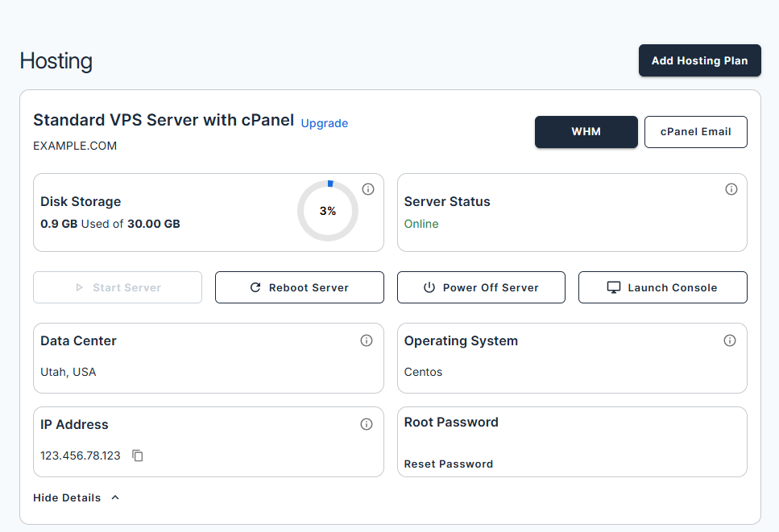Screen dimensions: 779x532
Task: Switch to the WHM tab
Action: [586, 131]
